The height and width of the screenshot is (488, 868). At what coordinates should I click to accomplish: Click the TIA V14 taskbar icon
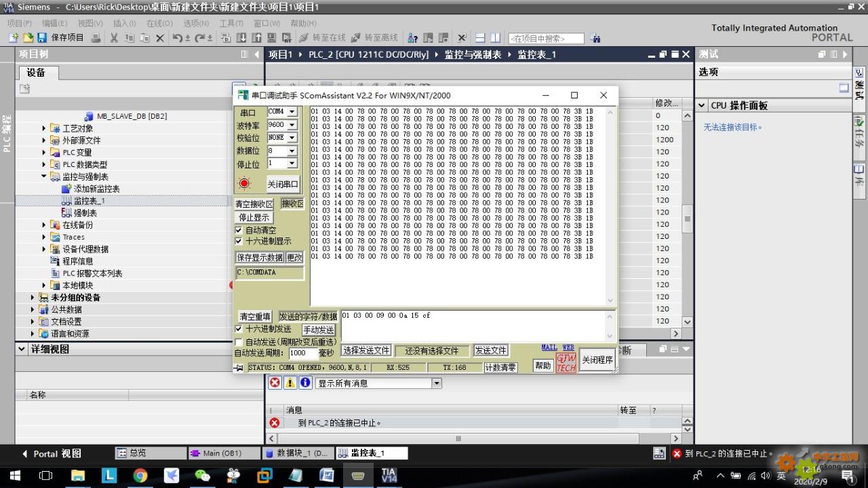389,475
